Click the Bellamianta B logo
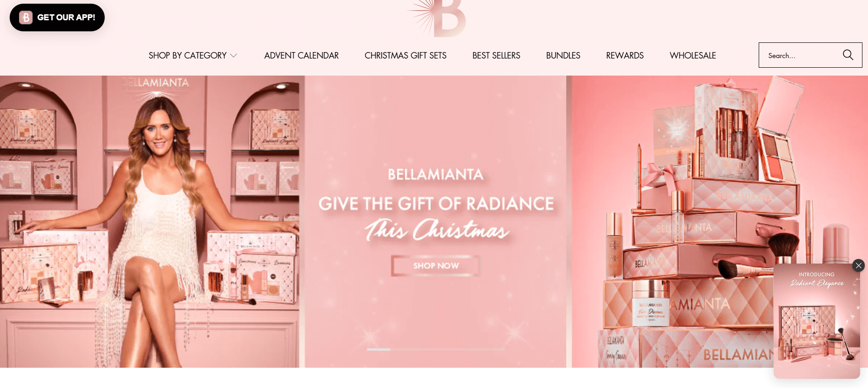This screenshot has height=388, width=868. pos(438,18)
